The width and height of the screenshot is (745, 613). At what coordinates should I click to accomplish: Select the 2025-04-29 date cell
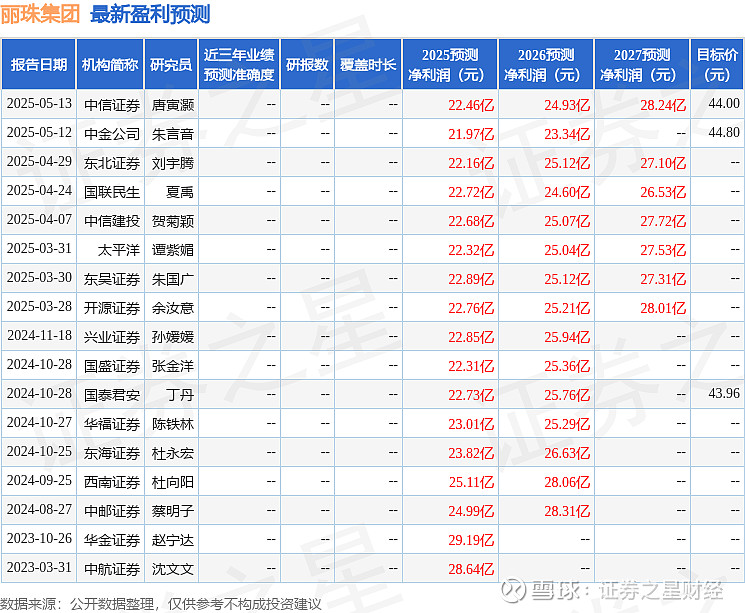point(39,162)
